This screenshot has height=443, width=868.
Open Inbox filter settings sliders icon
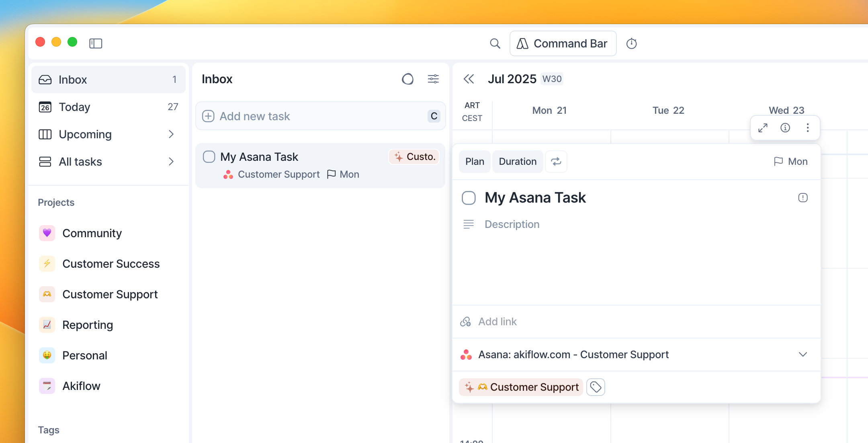[x=433, y=79]
